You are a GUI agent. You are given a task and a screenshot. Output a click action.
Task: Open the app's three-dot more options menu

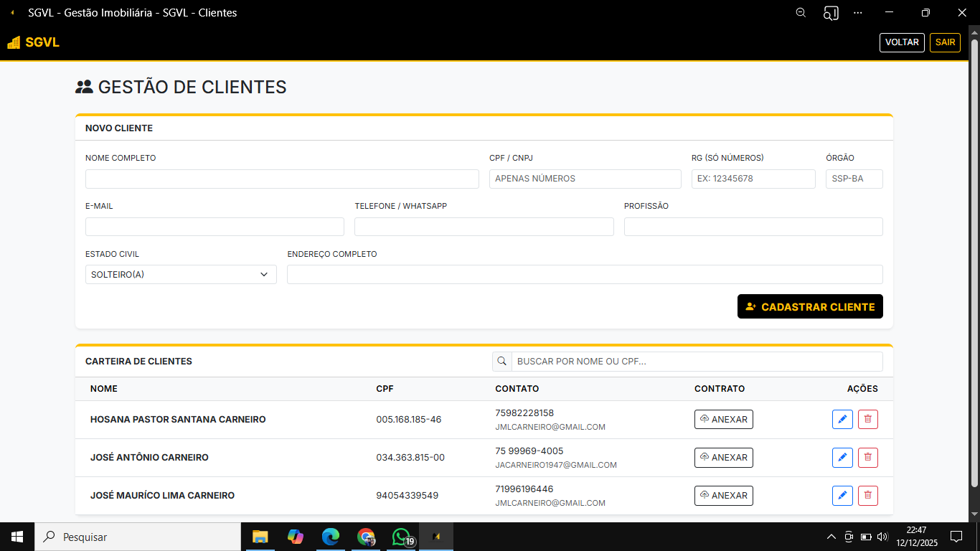pyautogui.click(x=858, y=13)
